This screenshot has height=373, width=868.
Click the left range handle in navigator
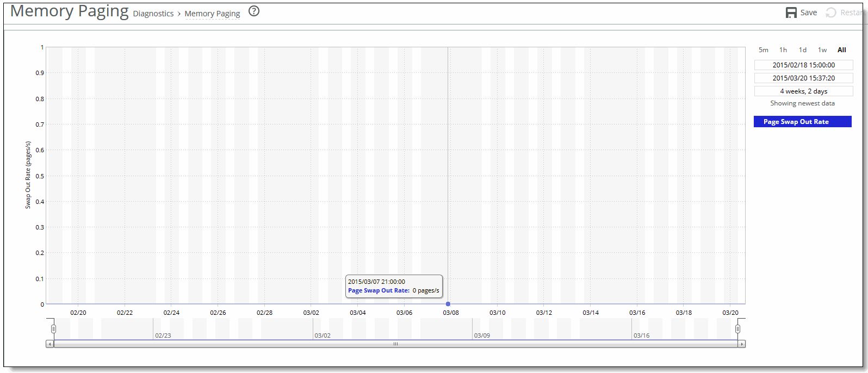pos(53,329)
